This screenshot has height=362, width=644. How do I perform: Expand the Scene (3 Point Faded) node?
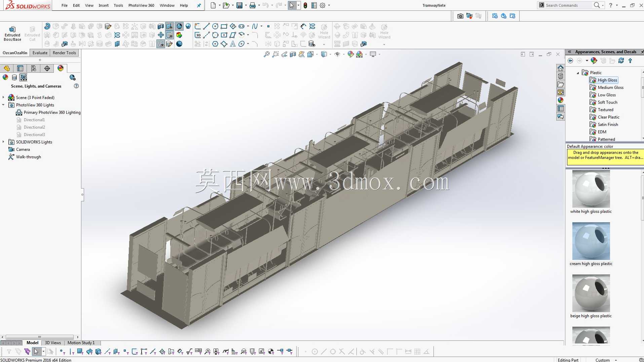(x=3, y=97)
